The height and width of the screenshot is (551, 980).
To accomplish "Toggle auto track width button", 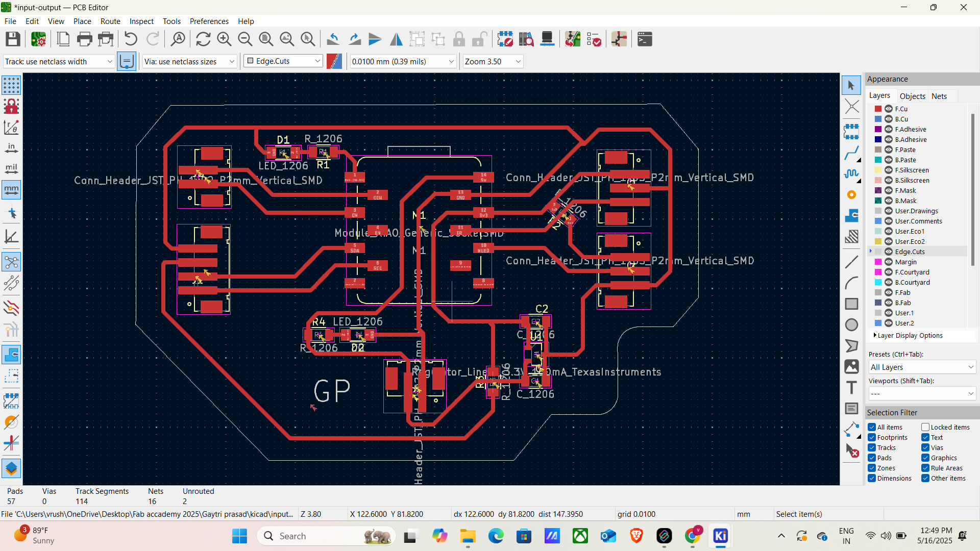I will pos(127,62).
